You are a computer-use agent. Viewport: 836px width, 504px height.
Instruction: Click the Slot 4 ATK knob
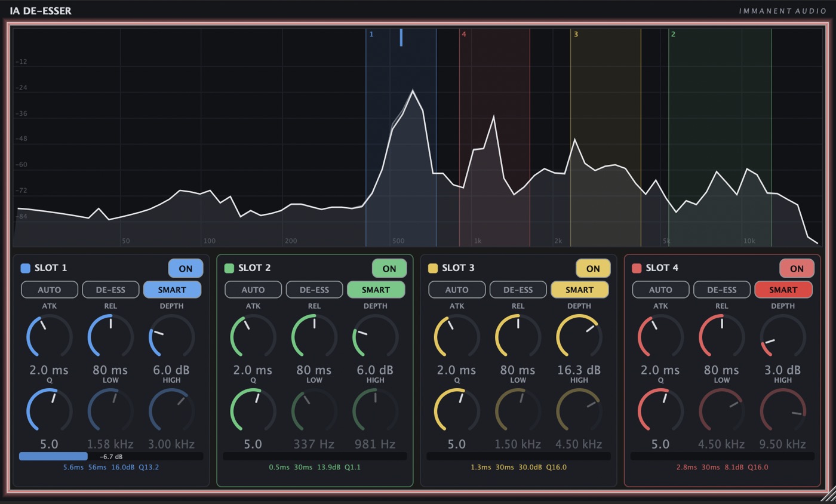point(660,337)
